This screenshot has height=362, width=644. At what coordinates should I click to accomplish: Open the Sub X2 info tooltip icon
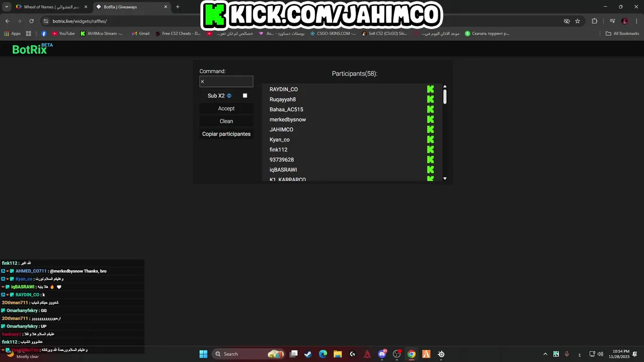(229, 96)
